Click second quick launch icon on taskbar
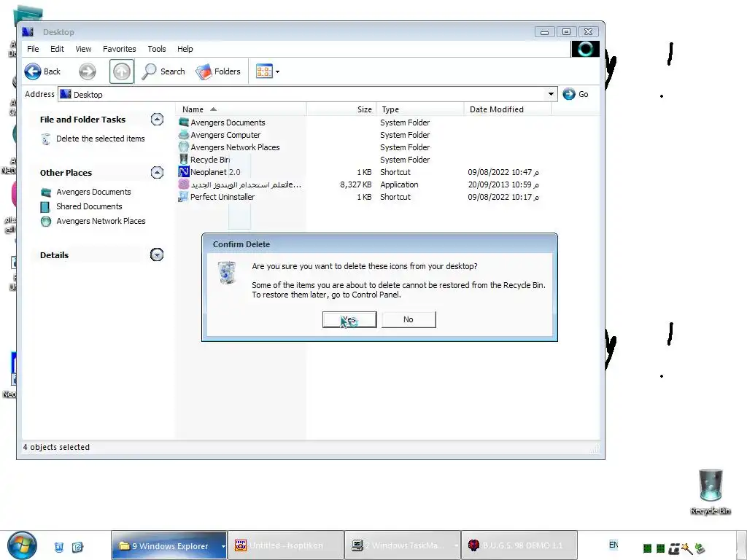The image size is (747, 560). pos(77,547)
